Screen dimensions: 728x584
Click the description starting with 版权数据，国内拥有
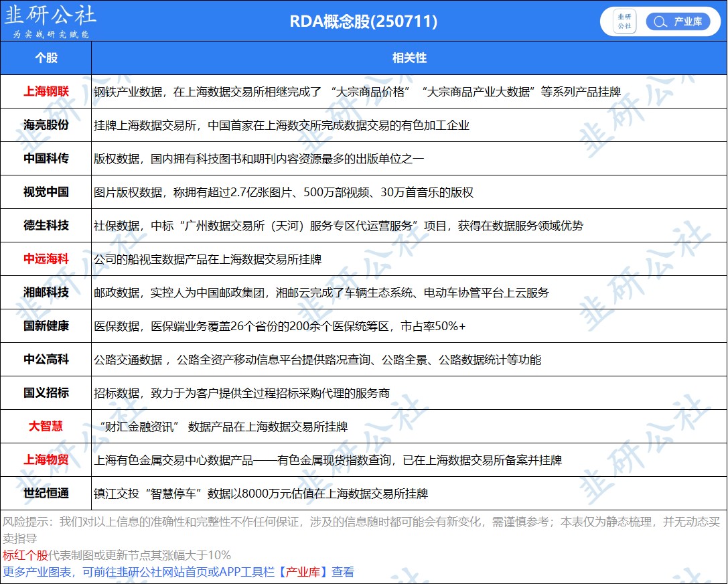tap(259, 159)
